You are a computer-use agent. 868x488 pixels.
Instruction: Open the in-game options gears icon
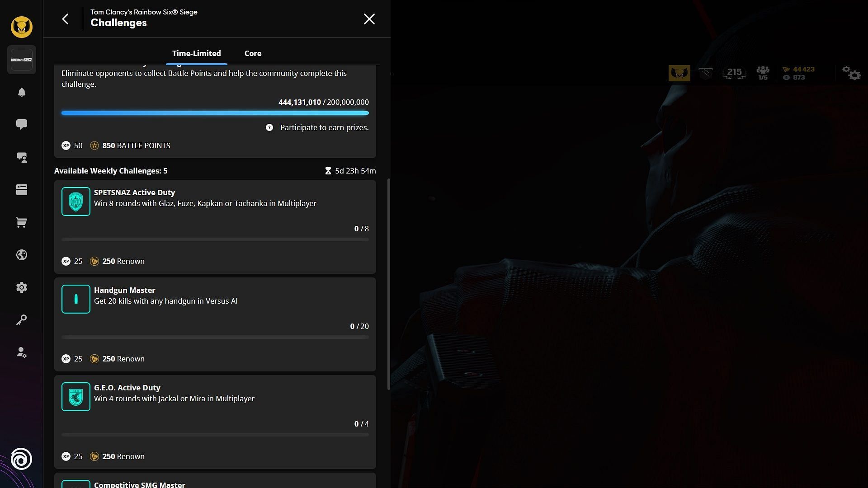851,73
